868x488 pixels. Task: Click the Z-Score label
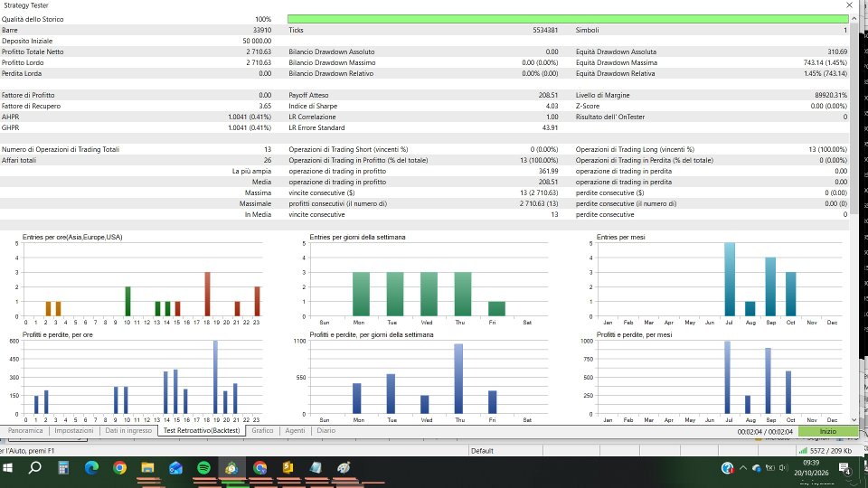pos(588,106)
